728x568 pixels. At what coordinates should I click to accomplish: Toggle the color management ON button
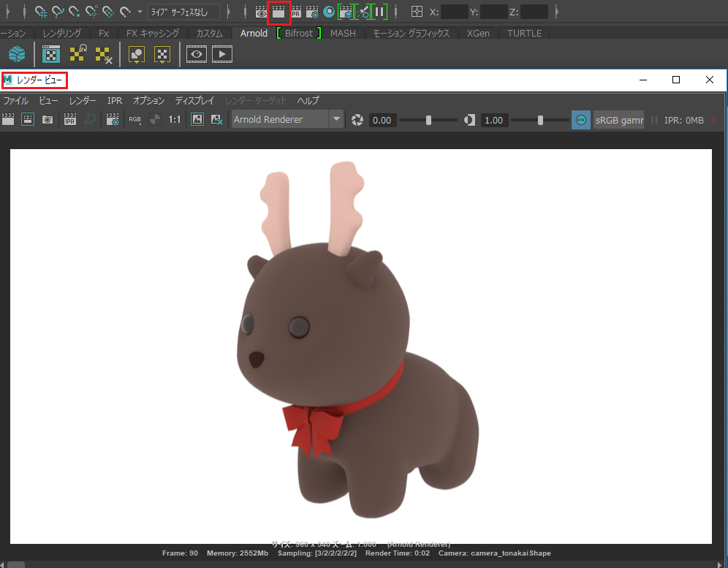580,120
